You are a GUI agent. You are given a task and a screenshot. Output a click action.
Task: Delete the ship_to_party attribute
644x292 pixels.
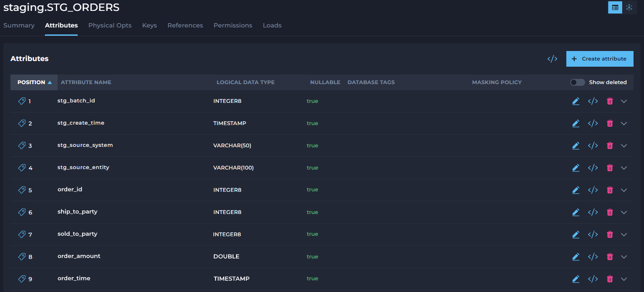click(610, 212)
